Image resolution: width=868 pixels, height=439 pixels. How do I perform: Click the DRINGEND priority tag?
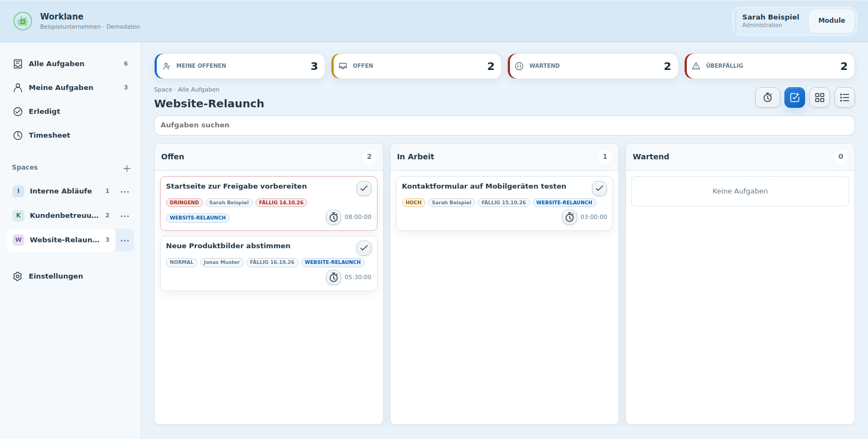pos(184,203)
